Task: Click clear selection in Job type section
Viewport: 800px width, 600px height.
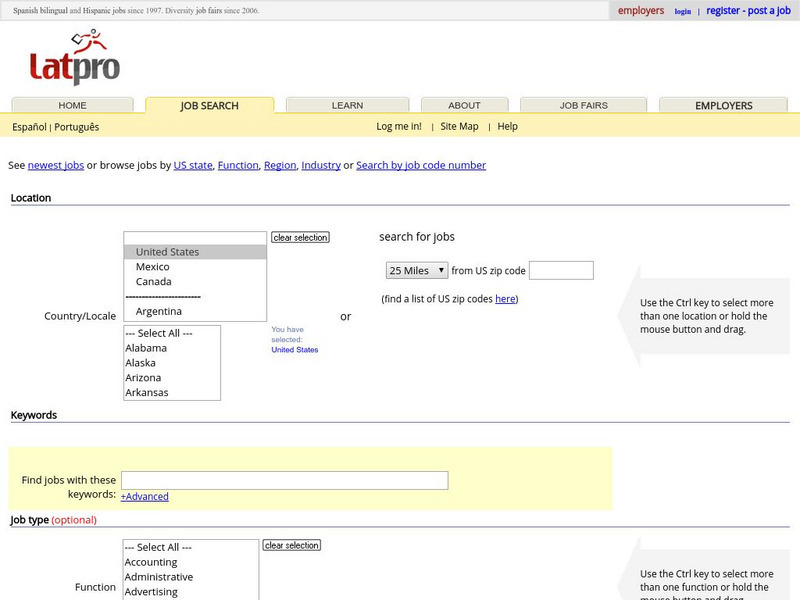Action: click(290, 545)
